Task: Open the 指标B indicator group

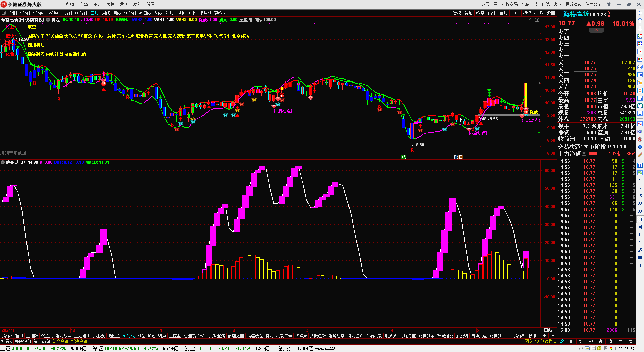Action: click(x=519, y=336)
